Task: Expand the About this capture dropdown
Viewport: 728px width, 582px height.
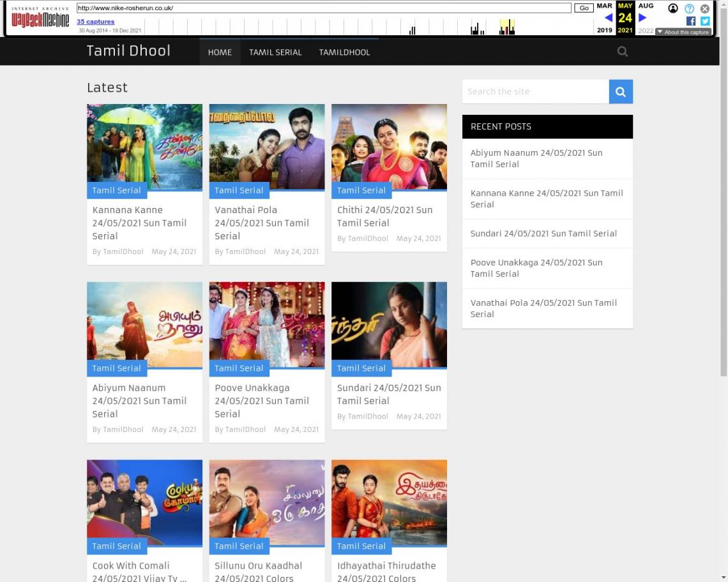Action: [683, 32]
